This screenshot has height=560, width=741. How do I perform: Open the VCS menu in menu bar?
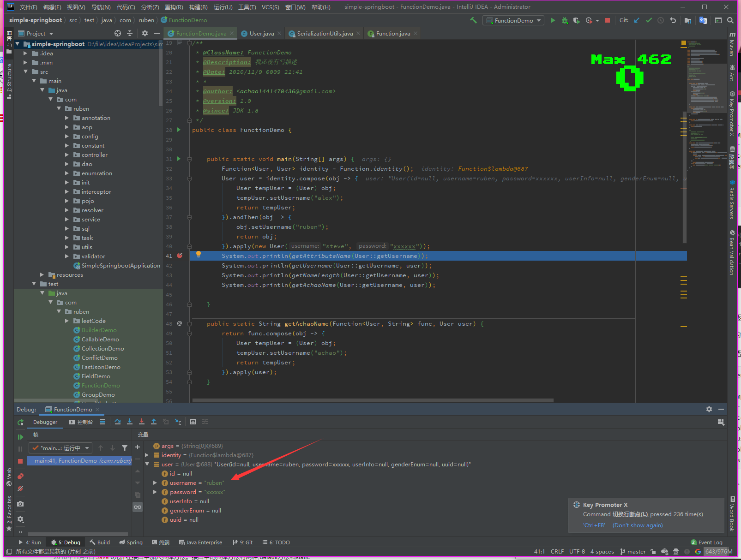pos(270,7)
